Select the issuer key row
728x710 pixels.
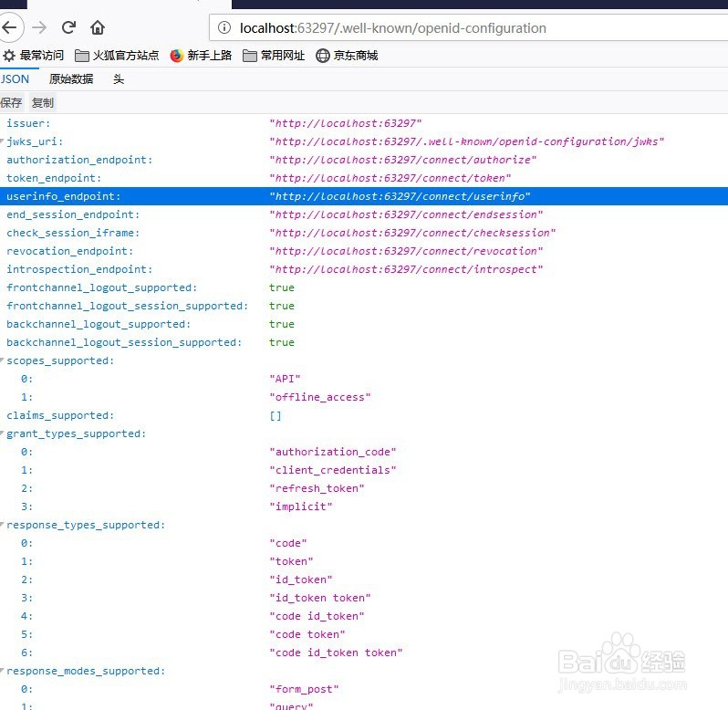[28, 123]
